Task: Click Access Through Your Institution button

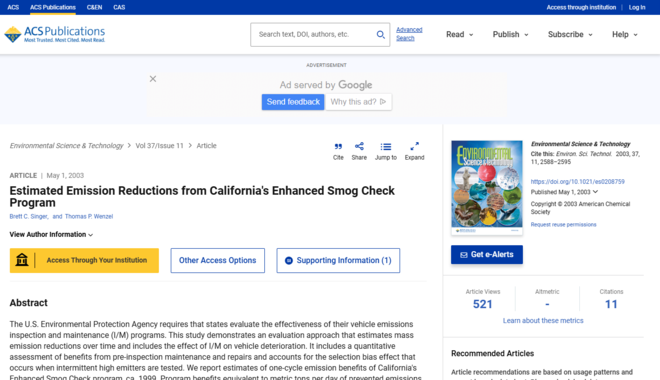Action: (84, 260)
